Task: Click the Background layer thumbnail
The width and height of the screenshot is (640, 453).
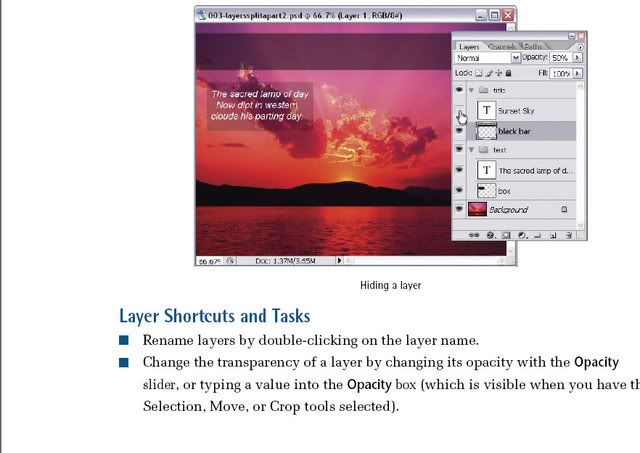Action: pos(477,209)
